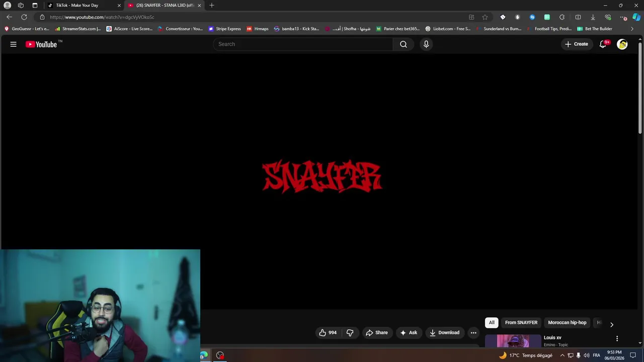This screenshot has width=644, height=362.
Task: Expand hidden system tray icons
Action: (x=562, y=355)
